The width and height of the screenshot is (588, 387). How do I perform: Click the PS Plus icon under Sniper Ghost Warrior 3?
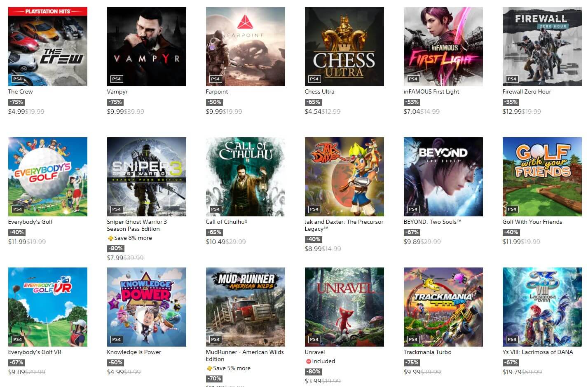click(x=110, y=238)
